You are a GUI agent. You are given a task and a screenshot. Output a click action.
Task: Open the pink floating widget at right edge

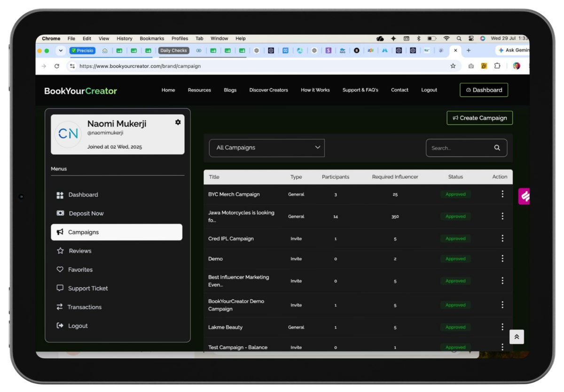click(x=524, y=196)
